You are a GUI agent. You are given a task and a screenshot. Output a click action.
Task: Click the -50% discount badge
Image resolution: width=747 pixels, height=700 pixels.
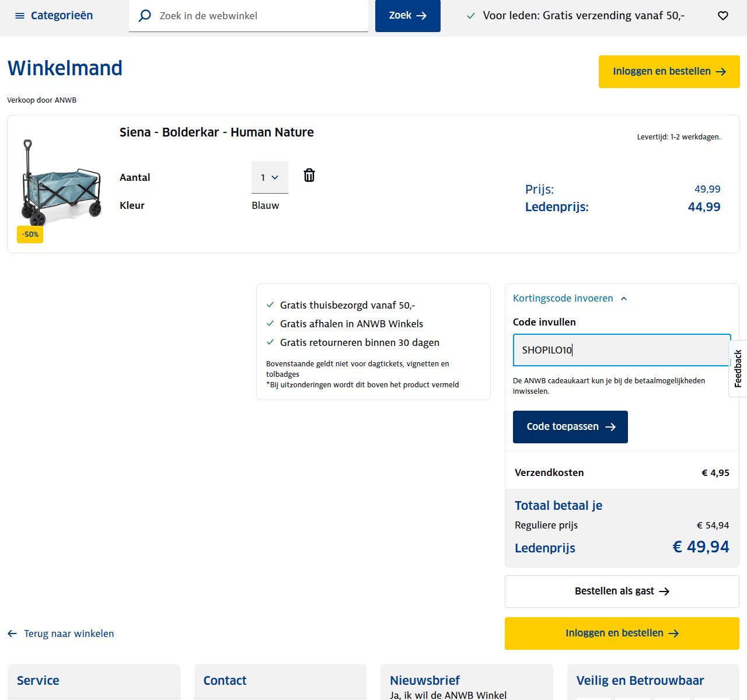[30, 235]
